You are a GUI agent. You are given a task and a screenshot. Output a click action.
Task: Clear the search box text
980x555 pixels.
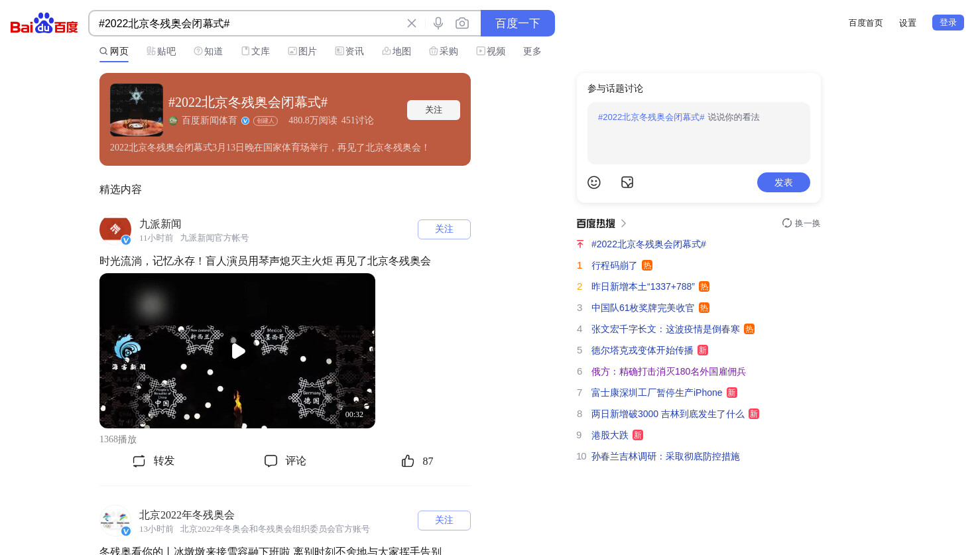(x=412, y=23)
